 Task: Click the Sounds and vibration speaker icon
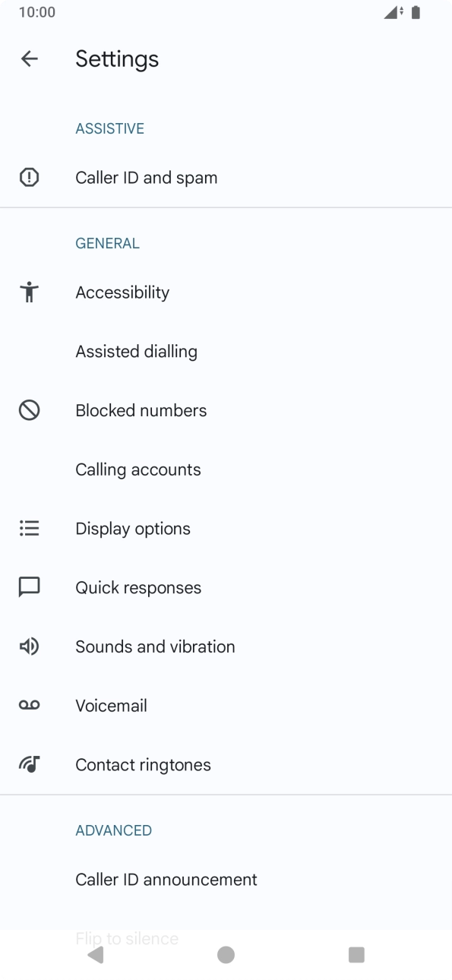(29, 646)
